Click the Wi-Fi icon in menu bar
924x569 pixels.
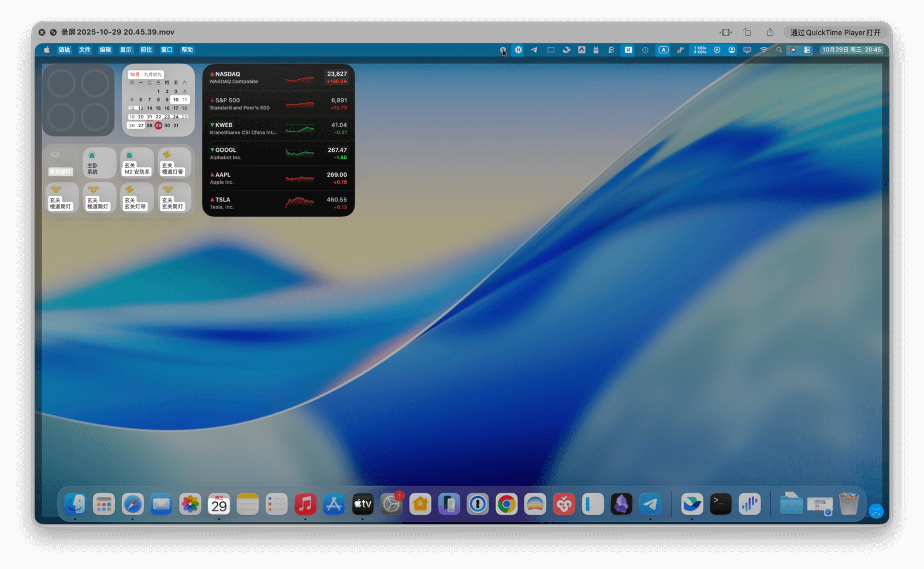(x=763, y=50)
